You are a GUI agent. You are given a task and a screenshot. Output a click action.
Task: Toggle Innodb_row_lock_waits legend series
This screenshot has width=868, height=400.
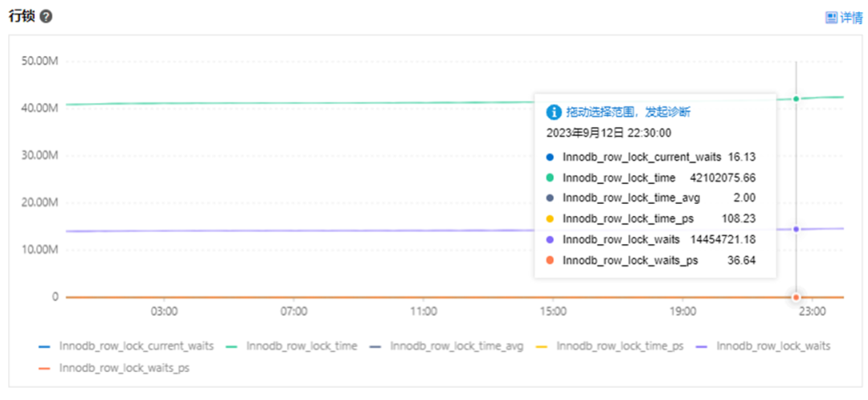tap(763, 346)
